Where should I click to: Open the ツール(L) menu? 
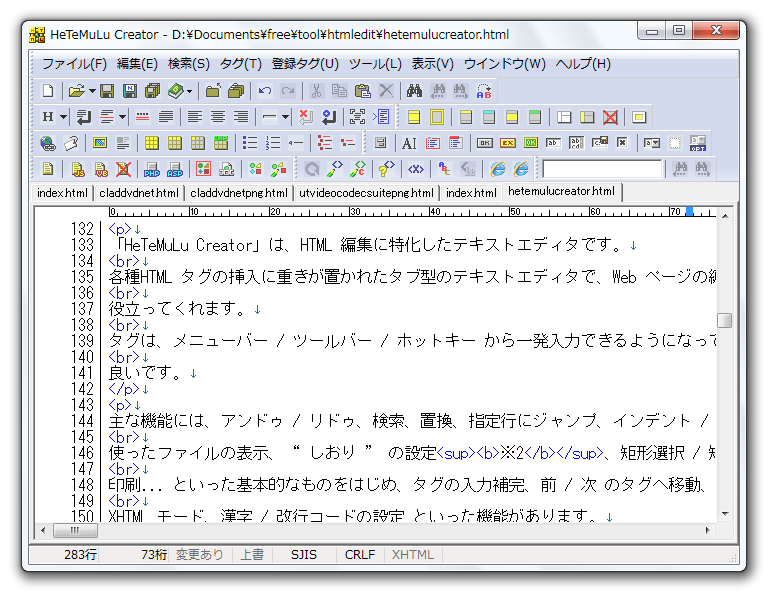375,64
